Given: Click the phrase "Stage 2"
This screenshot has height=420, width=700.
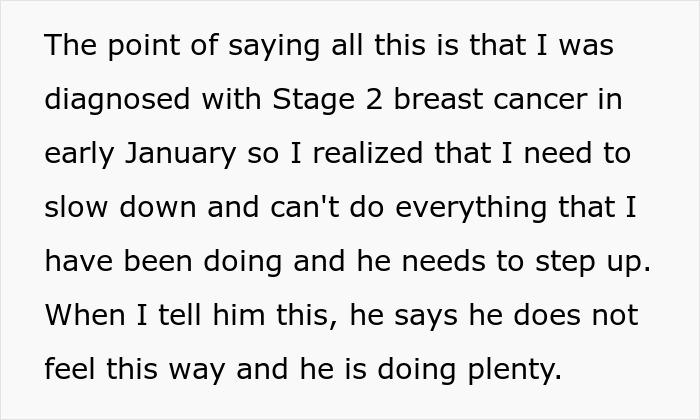Looking at the screenshot, I should pos(327,100).
